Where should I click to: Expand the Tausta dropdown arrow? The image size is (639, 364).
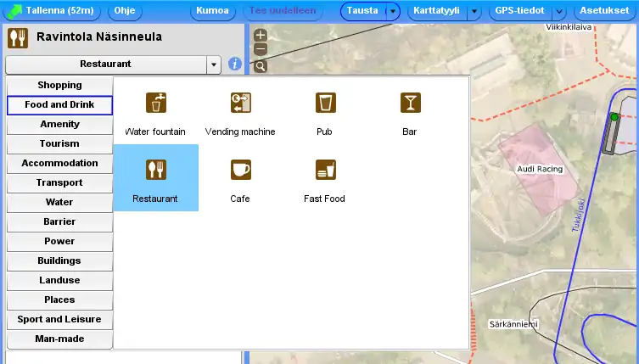tap(392, 12)
